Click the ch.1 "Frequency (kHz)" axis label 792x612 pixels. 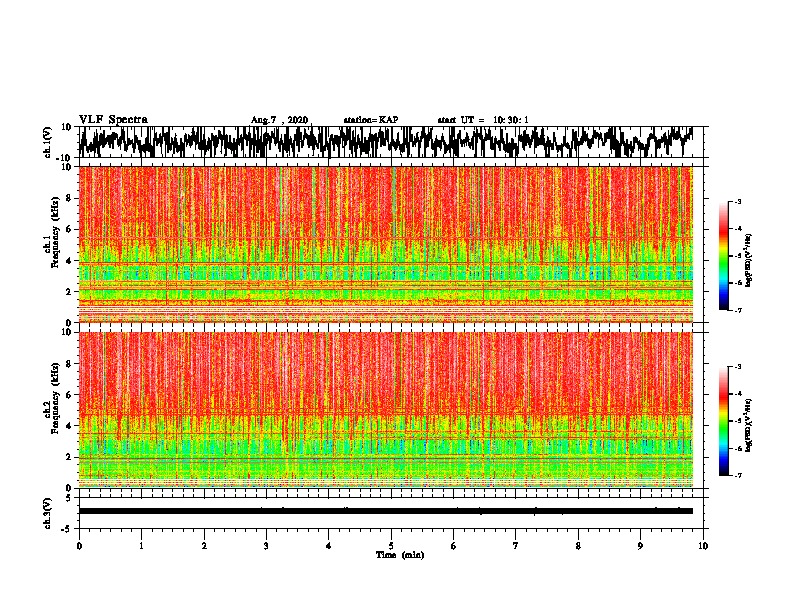pos(56,232)
